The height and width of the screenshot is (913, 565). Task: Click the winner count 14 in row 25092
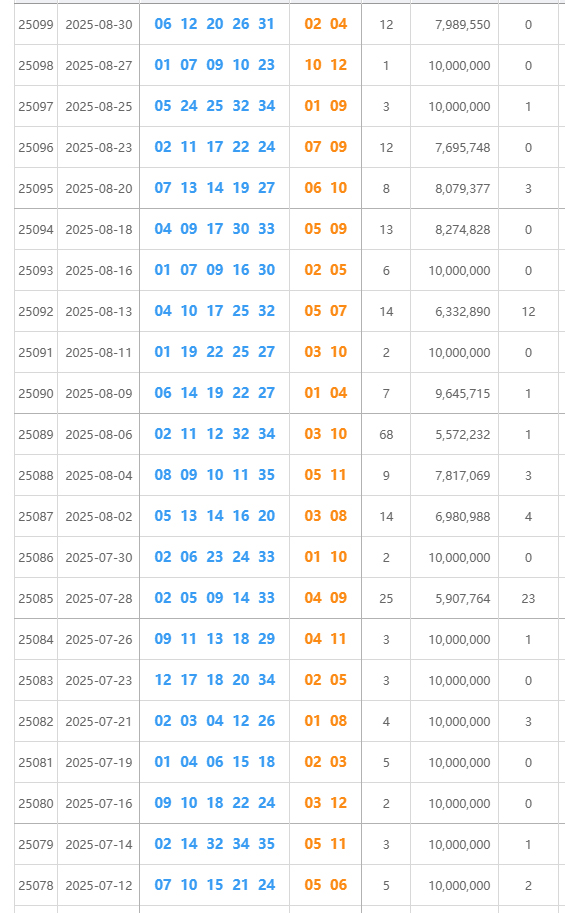click(x=386, y=312)
